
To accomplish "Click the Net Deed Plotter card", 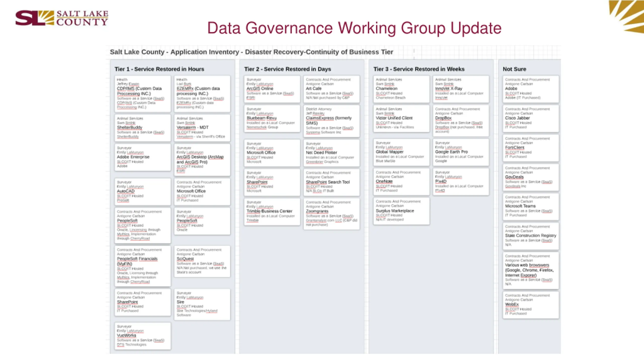I will (332, 153).
